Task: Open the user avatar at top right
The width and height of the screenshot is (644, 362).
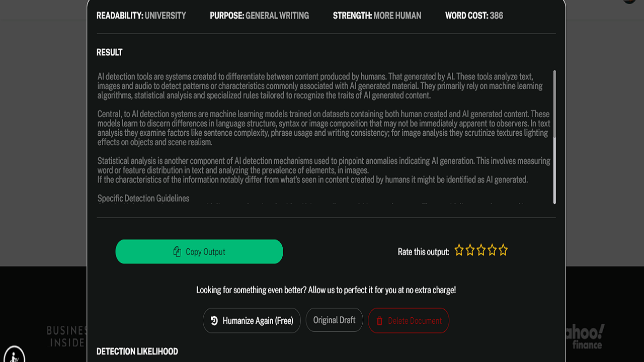Action: [629, 2]
